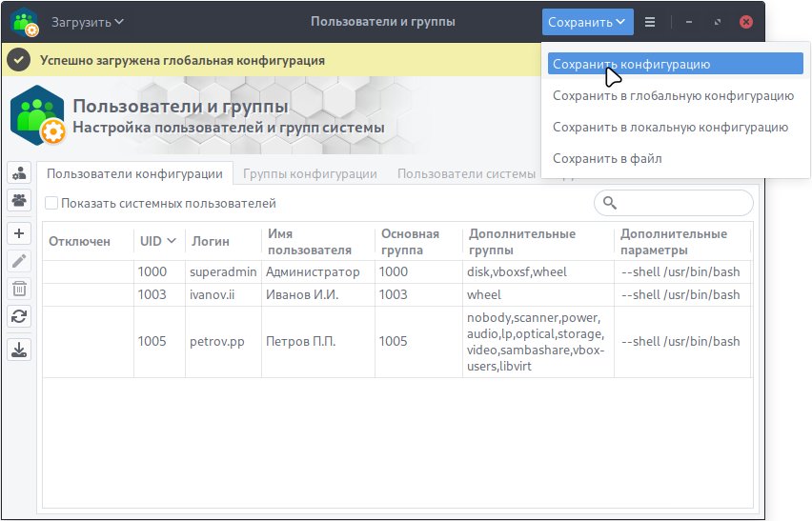812x521 pixels.
Task: Click --shell /usr/bin/bash in superadmin row
Action: point(680,272)
